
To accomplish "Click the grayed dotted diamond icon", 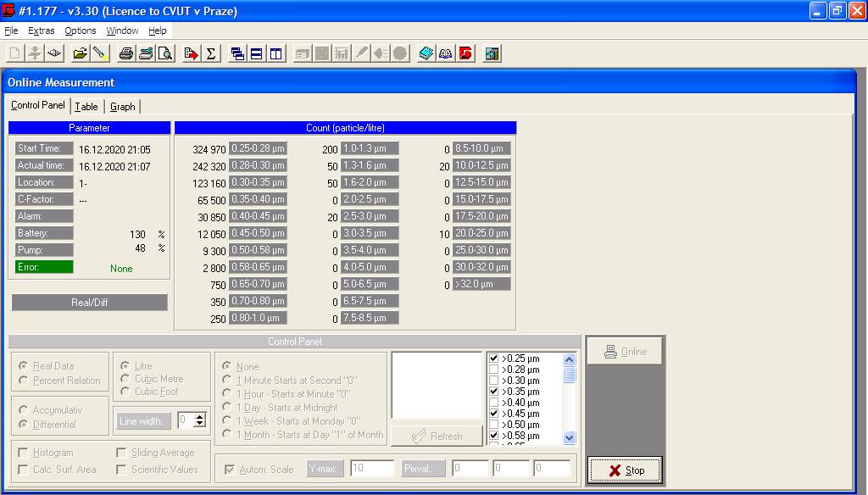I will click(54, 53).
